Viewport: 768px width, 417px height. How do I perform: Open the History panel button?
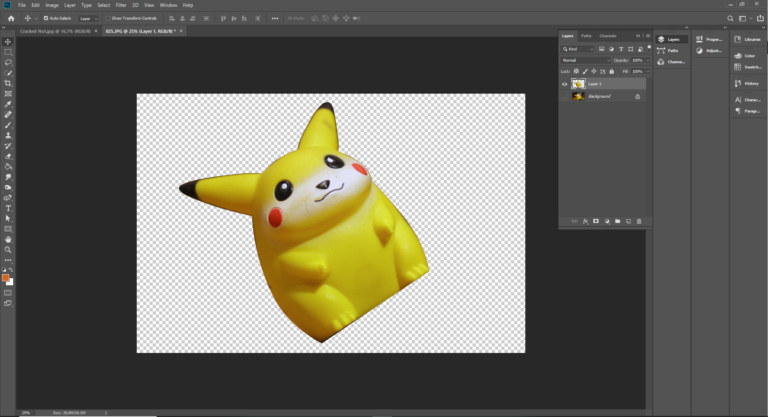747,83
